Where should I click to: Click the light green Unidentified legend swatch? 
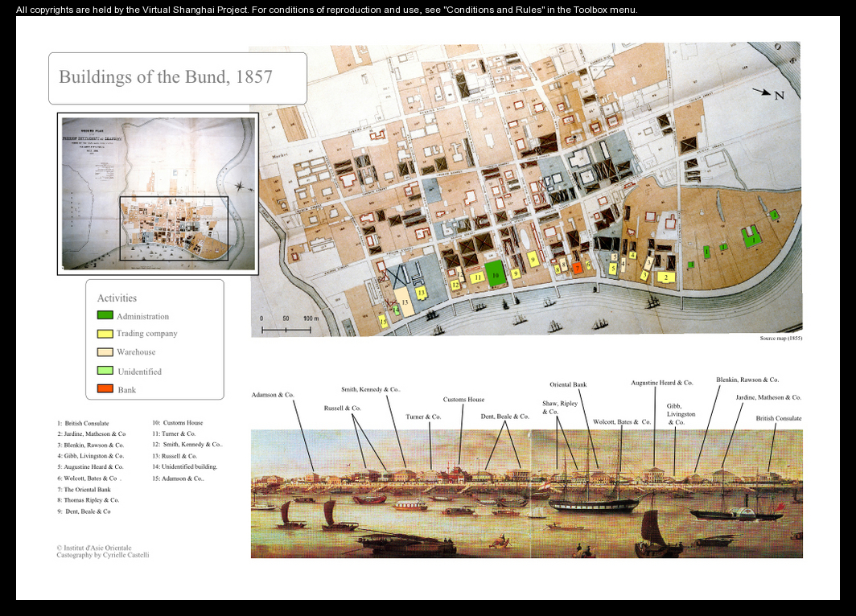[105, 371]
